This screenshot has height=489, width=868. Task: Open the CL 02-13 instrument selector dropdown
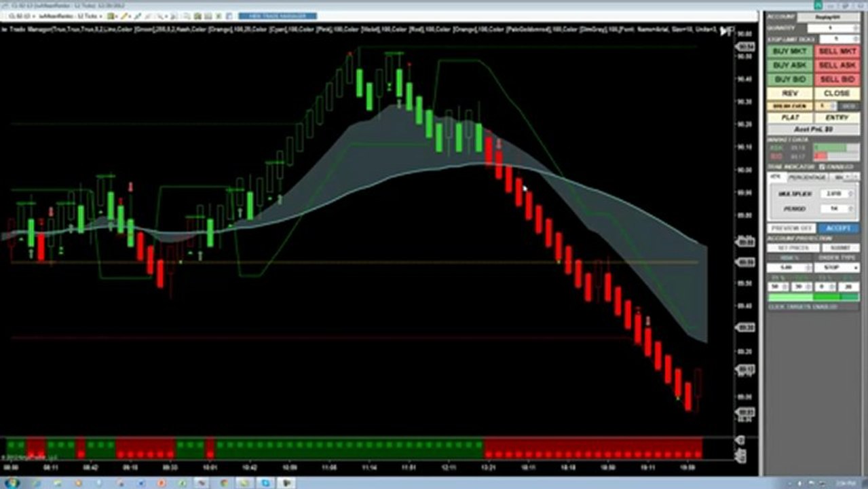pyautogui.click(x=21, y=16)
